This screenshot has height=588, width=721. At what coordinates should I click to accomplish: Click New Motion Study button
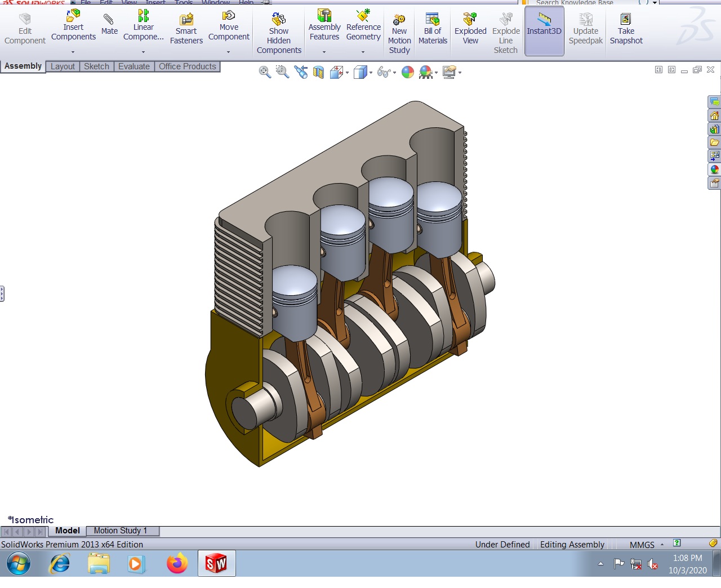tap(399, 33)
